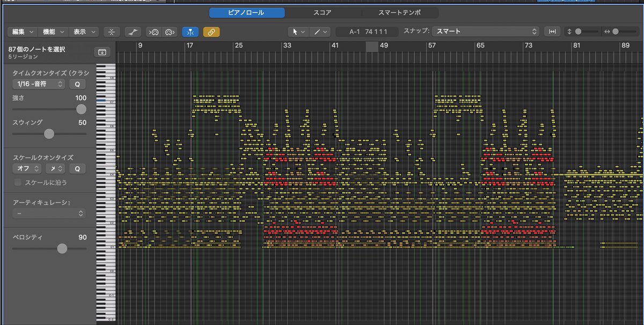The width and height of the screenshot is (644, 325).
Task: Click bar 25 on the ruler
Action: pyautogui.click(x=238, y=47)
